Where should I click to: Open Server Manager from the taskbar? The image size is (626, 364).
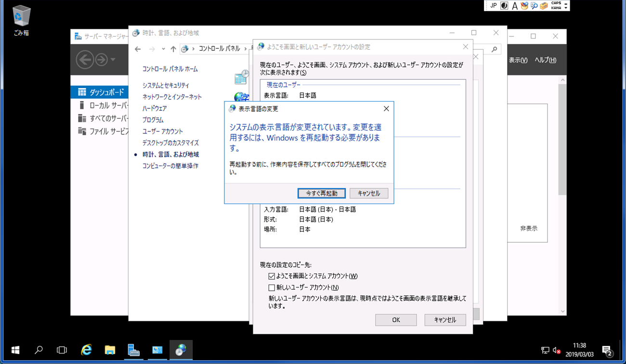[133, 350]
